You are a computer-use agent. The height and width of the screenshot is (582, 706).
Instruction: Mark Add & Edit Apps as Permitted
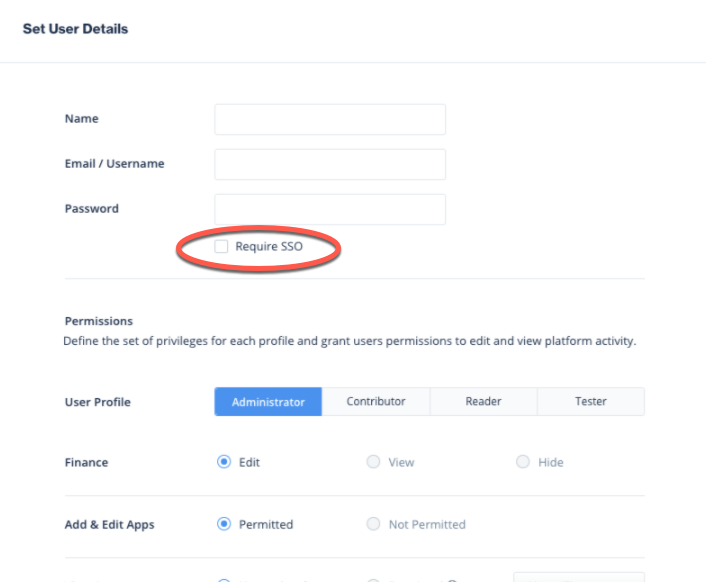[x=224, y=524]
